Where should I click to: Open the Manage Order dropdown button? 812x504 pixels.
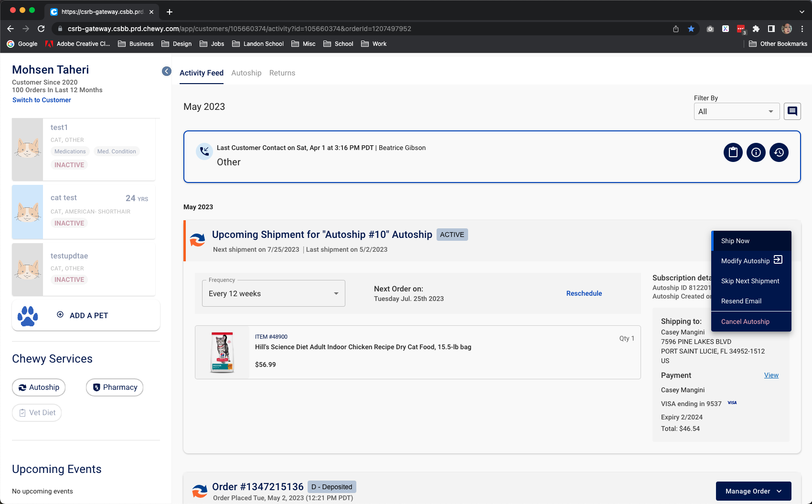(x=753, y=491)
